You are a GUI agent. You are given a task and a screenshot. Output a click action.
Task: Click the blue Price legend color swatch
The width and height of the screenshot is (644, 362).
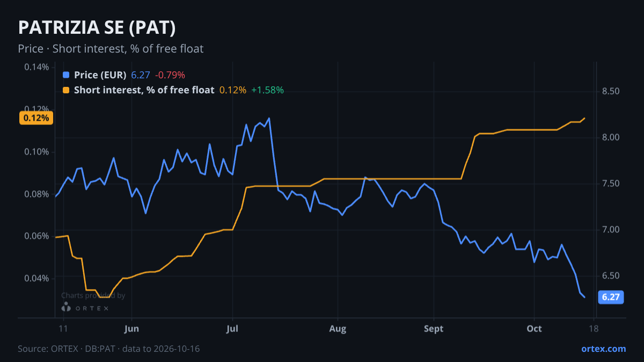click(66, 75)
